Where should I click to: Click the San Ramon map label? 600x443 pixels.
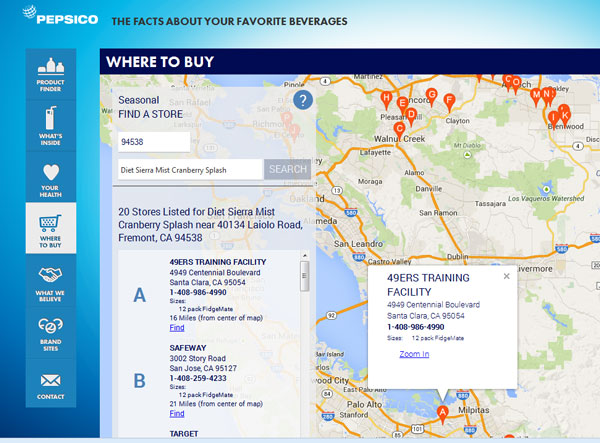tap(438, 213)
